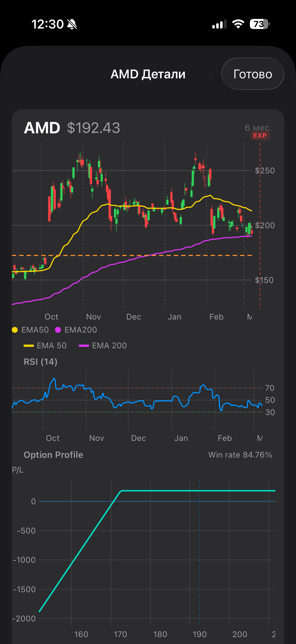Image resolution: width=296 pixels, height=644 pixels.
Task: Toggle the EMA 200 magenta line legend
Action: pyautogui.click(x=103, y=346)
